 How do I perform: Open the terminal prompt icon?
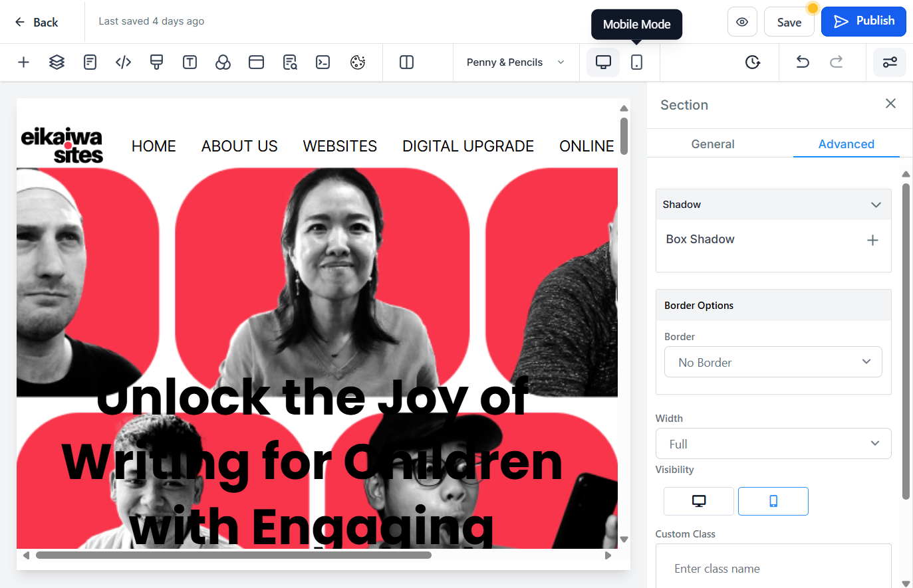click(x=323, y=62)
